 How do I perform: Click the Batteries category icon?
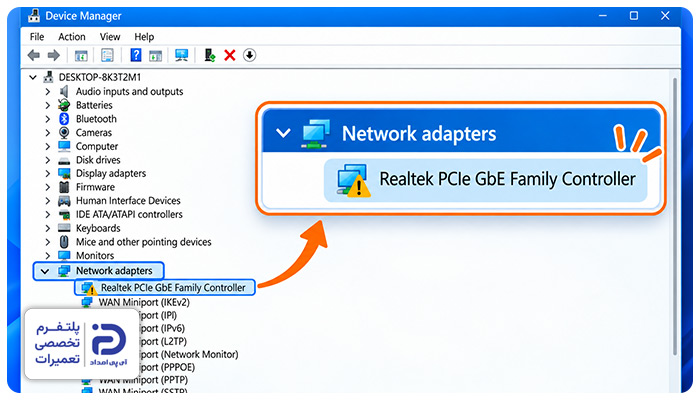(x=64, y=105)
